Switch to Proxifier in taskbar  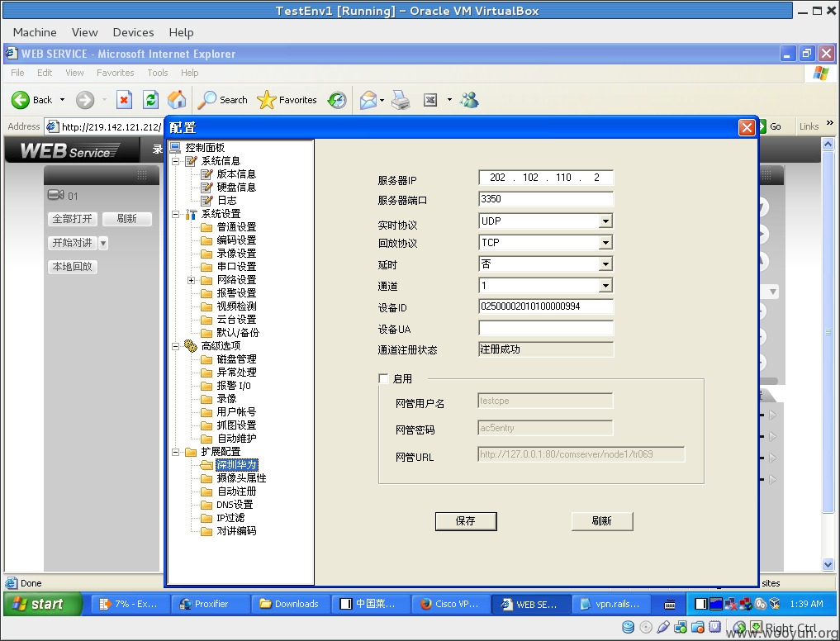[211, 604]
